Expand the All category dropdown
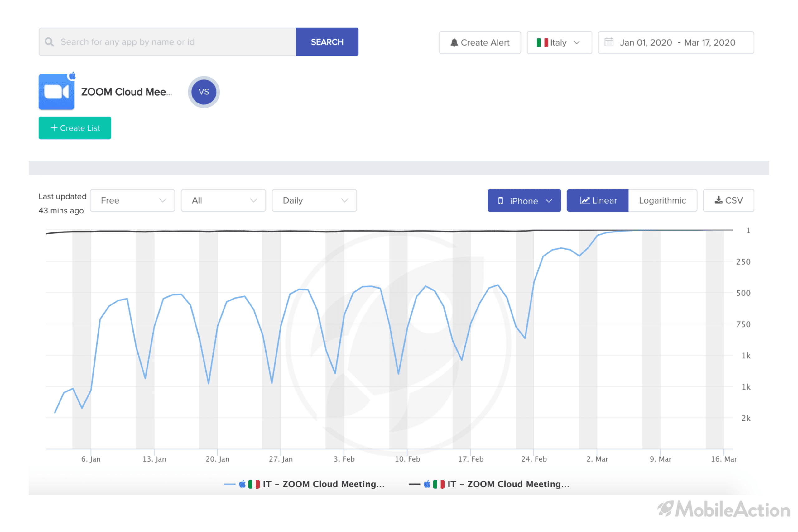 223,200
